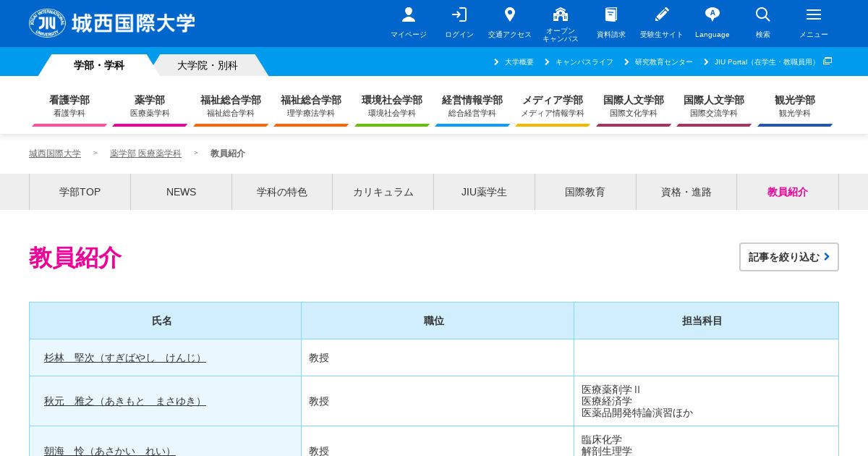Click 教員紹介 page heading

pos(75,258)
